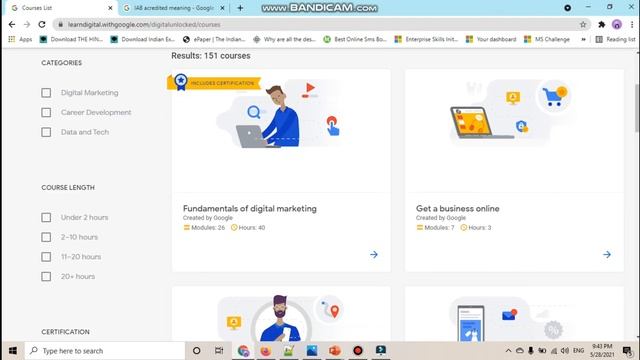Open Fundamentals of digital marketing course title
Screen dimensions: 640x360
250,209
